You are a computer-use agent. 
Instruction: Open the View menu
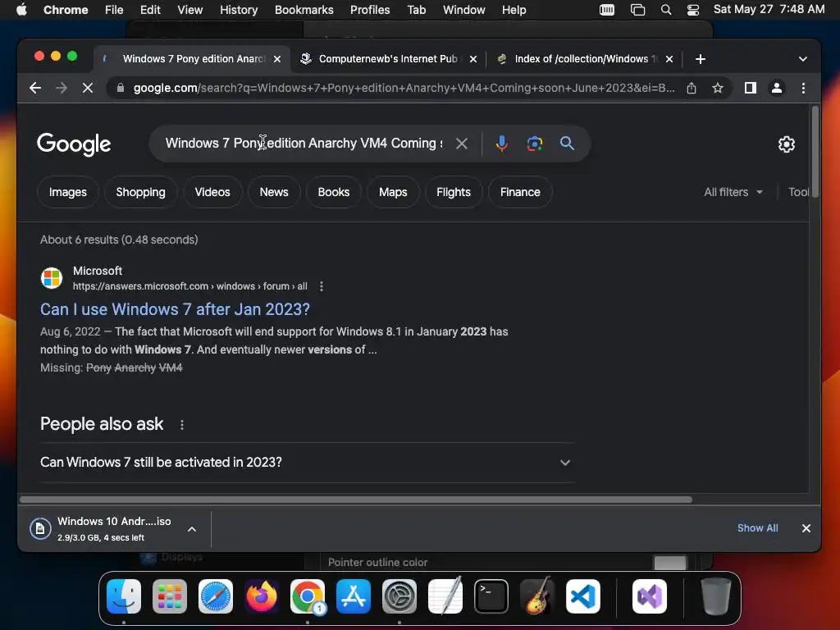(189, 10)
